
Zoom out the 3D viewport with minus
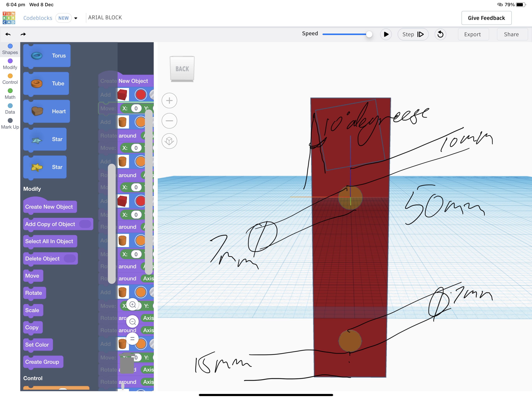tap(169, 121)
